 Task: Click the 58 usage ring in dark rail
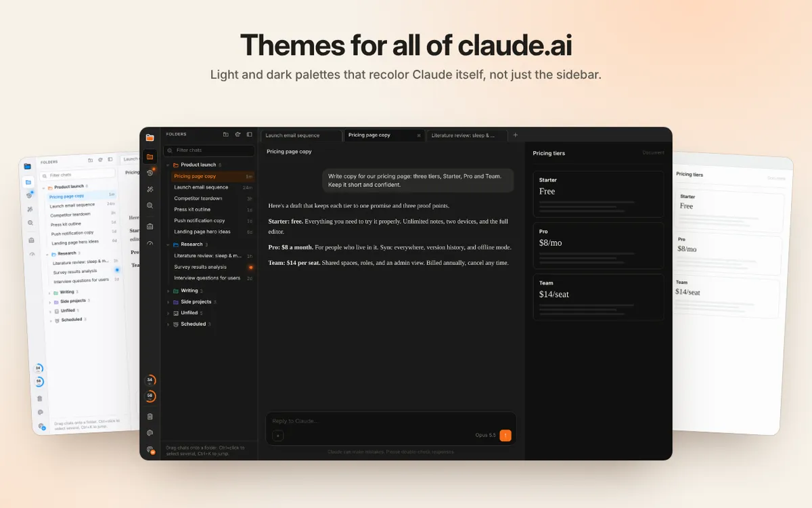[x=150, y=396]
